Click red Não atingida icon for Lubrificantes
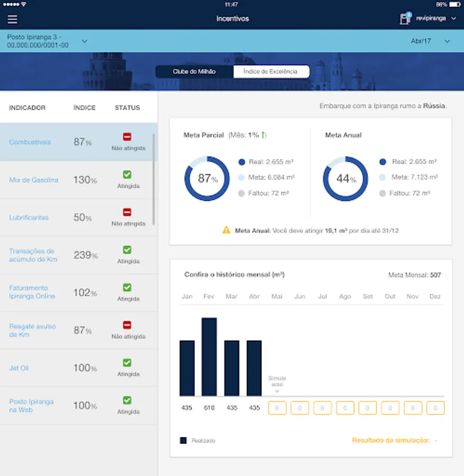This screenshot has height=476, width=464. [x=127, y=212]
